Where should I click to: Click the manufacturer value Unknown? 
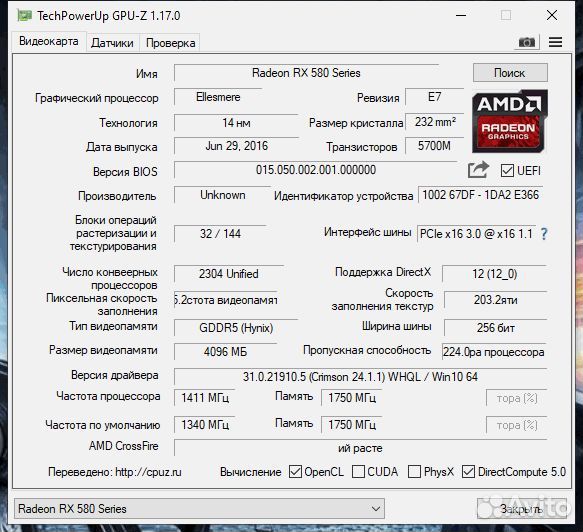(x=222, y=195)
